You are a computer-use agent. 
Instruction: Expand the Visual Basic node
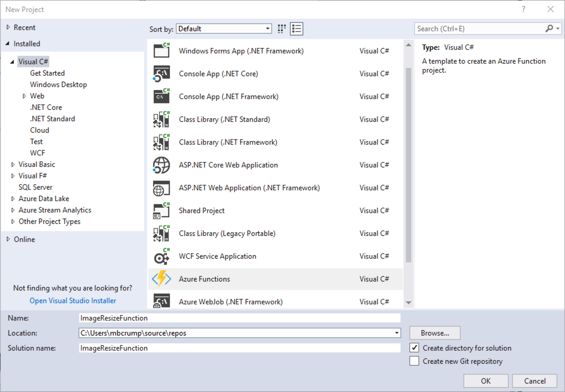coord(13,164)
